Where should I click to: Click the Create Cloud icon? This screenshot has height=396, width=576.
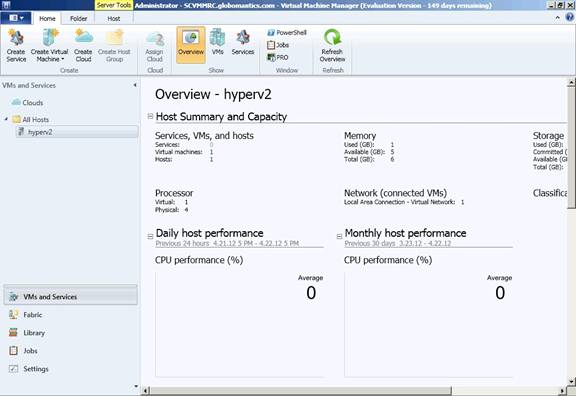pos(83,45)
